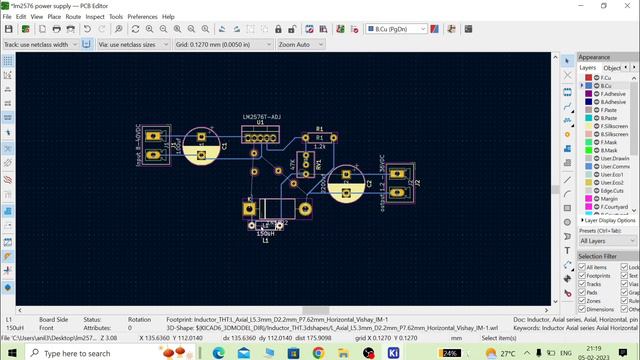This screenshot has height=360, width=640.
Task: Click the F.Cu layer color swatch
Action: 589,78
